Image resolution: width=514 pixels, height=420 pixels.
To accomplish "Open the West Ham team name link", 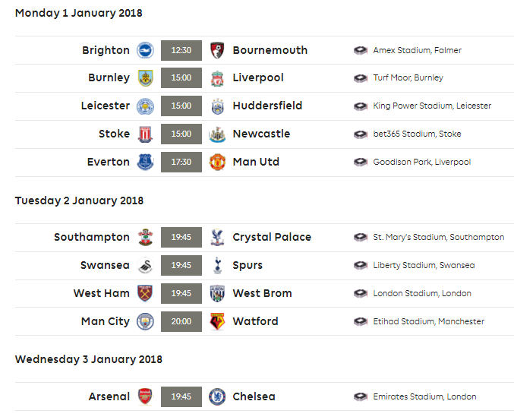I will [101, 293].
